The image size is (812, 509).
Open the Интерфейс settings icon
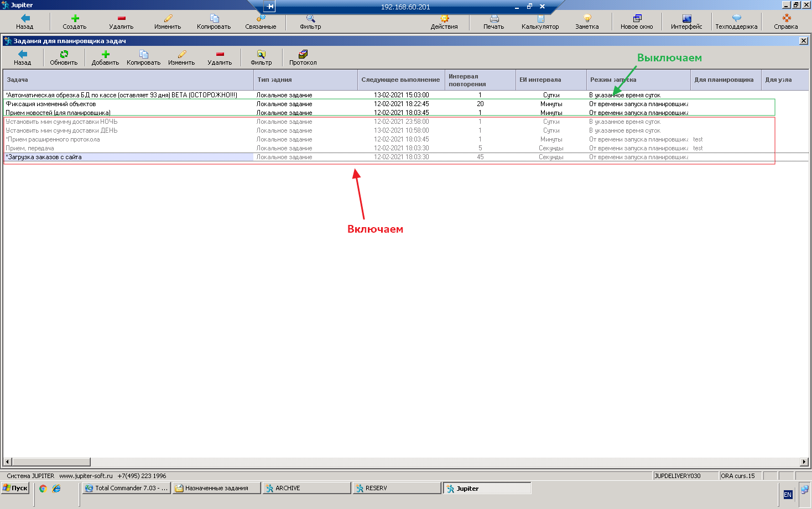(687, 18)
